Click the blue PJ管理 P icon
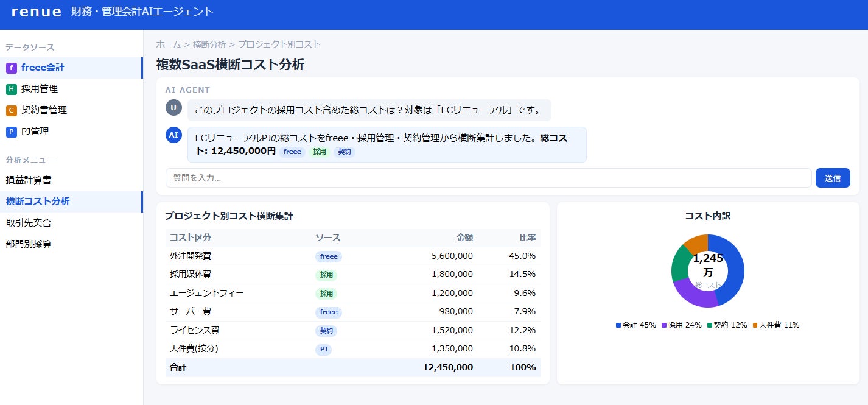The height and width of the screenshot is (405, 868). [x=11, y=132]
